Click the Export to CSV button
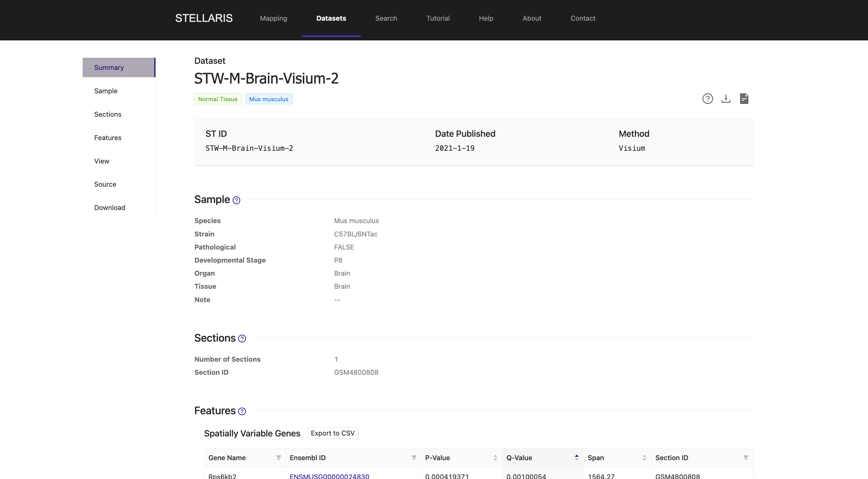Screen dimensions: 868x479 pos(333,433)
